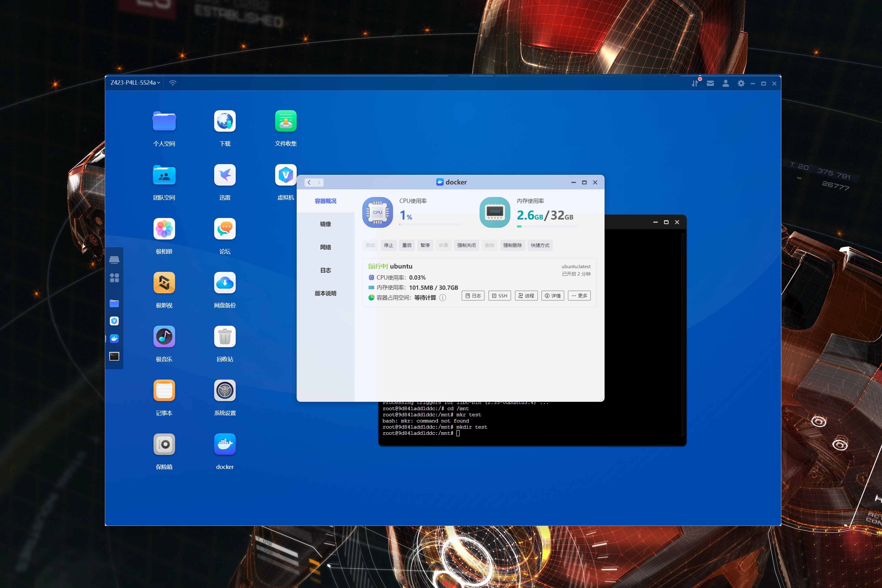Click the disabled 启动 button

(370, 245)
